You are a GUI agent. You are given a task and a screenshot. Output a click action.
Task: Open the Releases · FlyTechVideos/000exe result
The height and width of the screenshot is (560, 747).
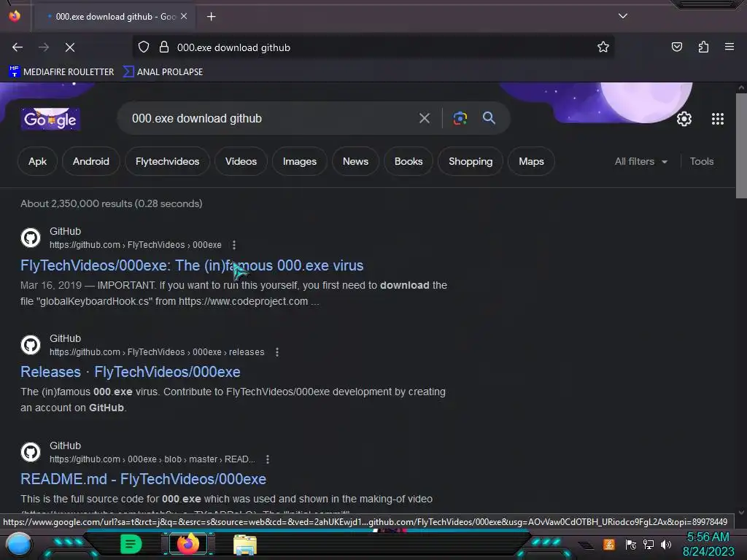130,372
